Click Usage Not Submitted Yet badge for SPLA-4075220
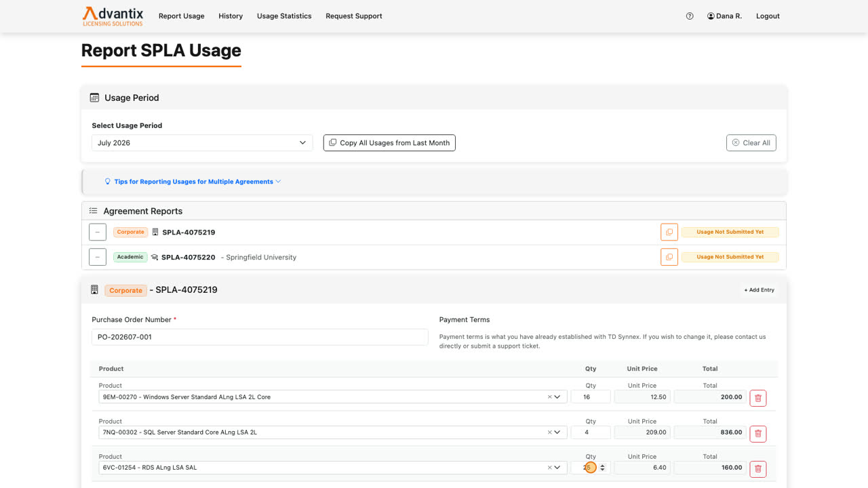The width and height of the screenshot is (868, 488). coord(730,257)
